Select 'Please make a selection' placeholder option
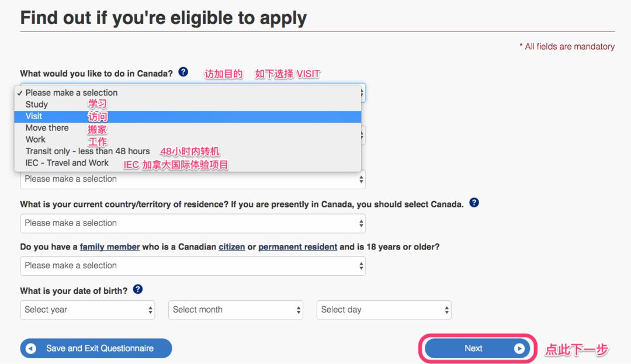This screenshot has width=631, height=364. point(71,93)
